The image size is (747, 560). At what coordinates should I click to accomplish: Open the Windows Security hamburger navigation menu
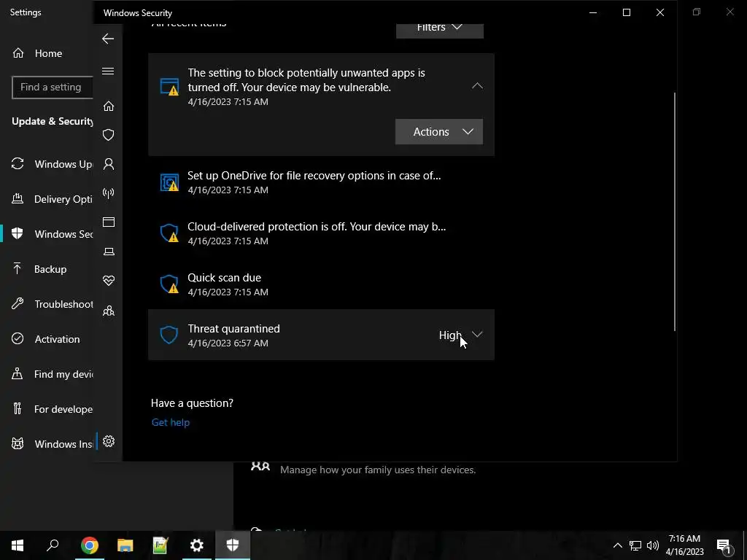(x=108, y=71)
